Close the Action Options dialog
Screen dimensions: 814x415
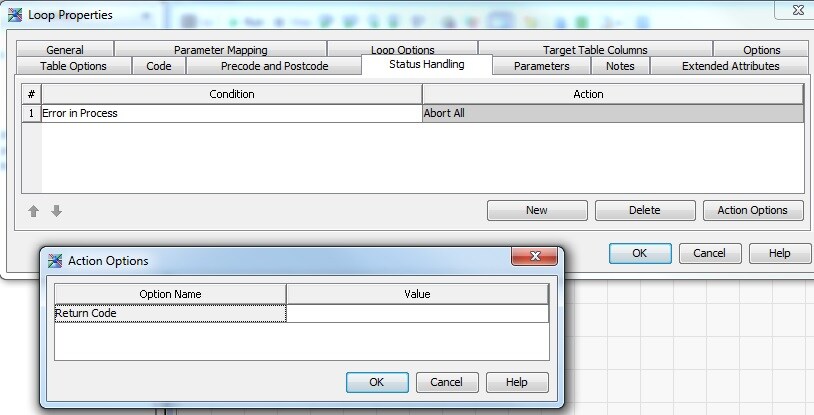pyautogui.click(x=534, y=258)
